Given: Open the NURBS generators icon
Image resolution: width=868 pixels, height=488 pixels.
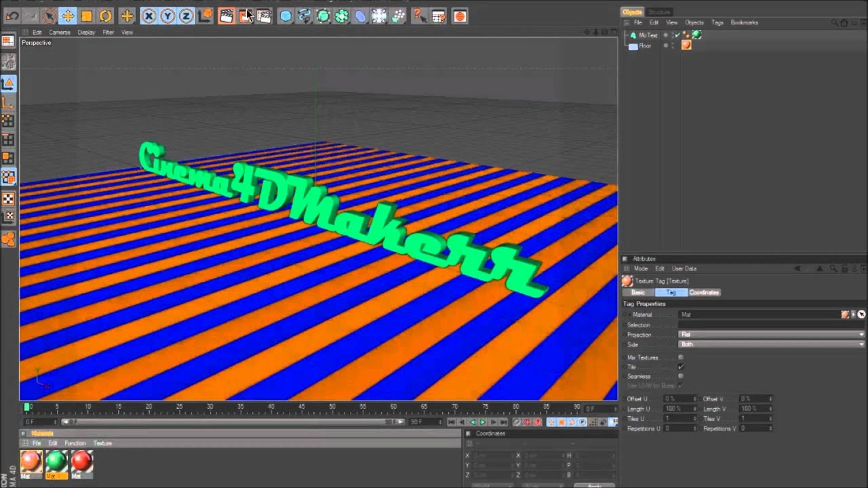Looking at the screenshot, I should pyautogui.click(x=324, y=16).
